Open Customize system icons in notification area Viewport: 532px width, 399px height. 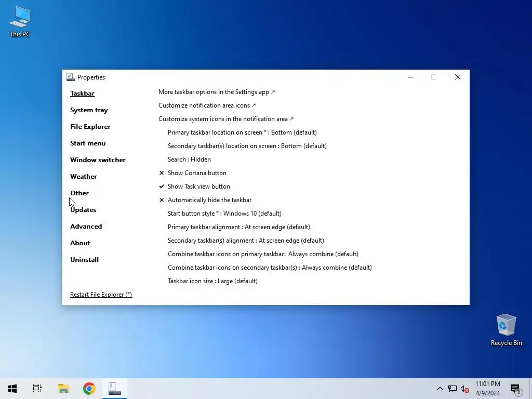(x=226, y=119)
